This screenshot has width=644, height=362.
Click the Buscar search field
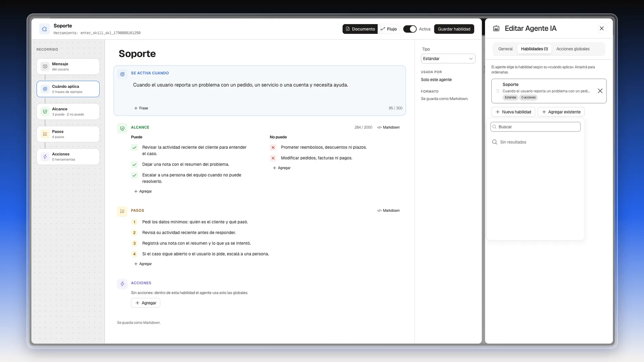click(x=535, y=127)
